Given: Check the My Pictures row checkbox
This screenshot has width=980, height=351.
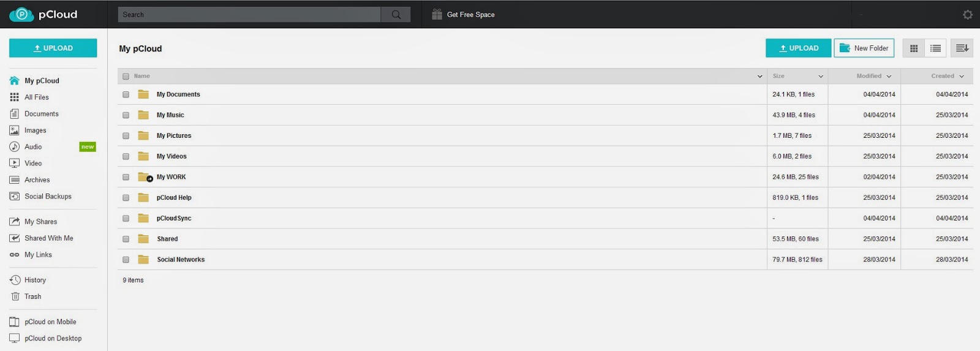Looking at the screenshot, I should point(126,136).
